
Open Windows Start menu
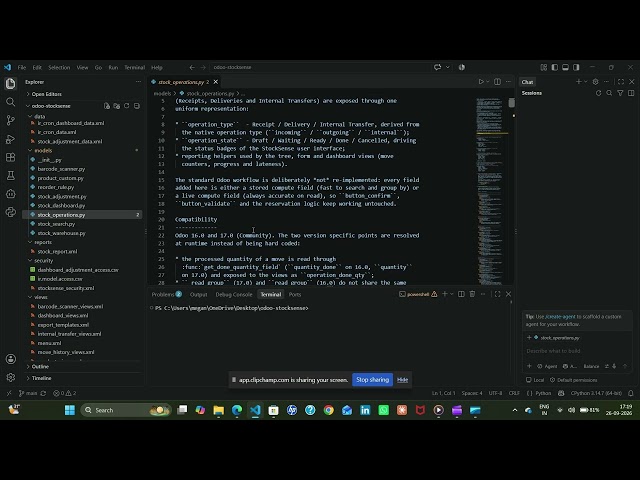(70, 410)
